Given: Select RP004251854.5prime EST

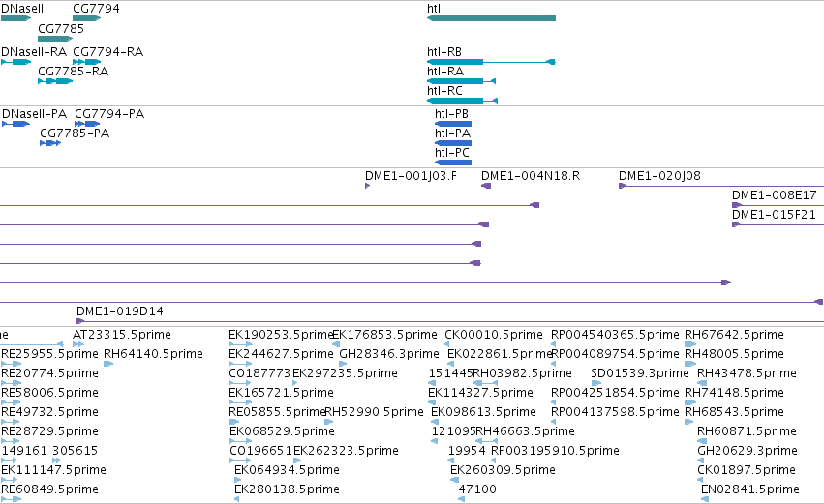Looking at the screenshot, I should [553, 402].
